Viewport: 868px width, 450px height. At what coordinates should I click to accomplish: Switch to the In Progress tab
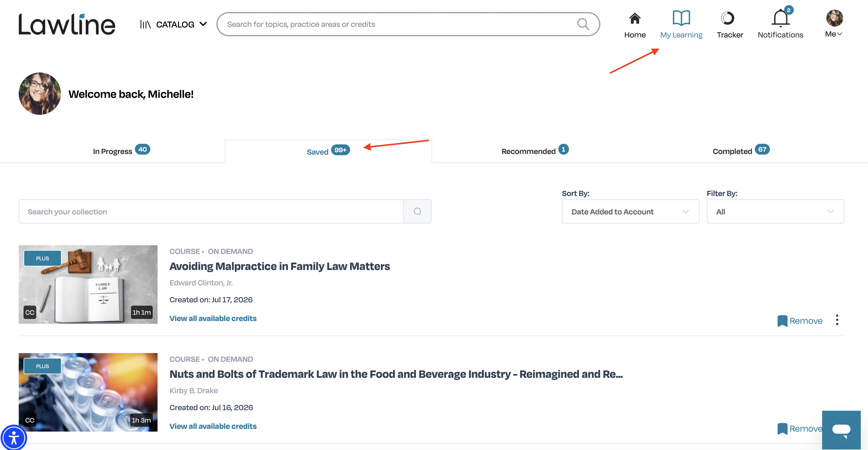pyautogui.click(x=121, y=151)
